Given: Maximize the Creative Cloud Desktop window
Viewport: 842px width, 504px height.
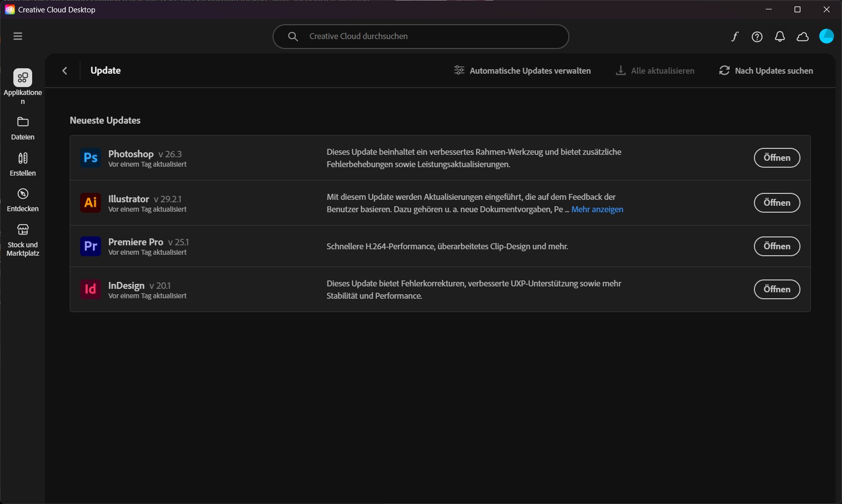Looking at the screenshot, I should [797, 9].
